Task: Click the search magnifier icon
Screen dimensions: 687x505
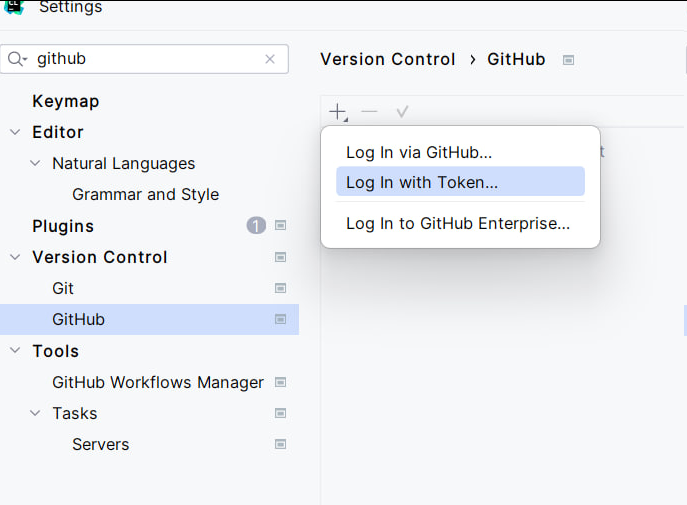Action: tap(17, 59)
